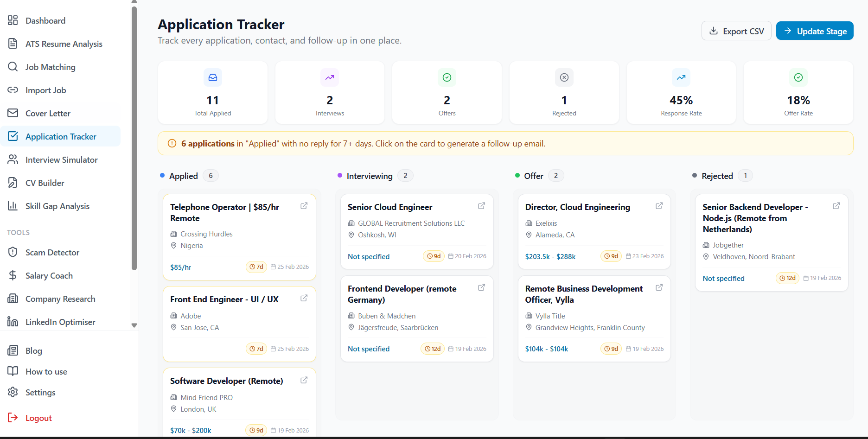This screenshot has height=439, width=868.
Task: Click the 45% Response Rate value
Action: (x=681, y=100)
